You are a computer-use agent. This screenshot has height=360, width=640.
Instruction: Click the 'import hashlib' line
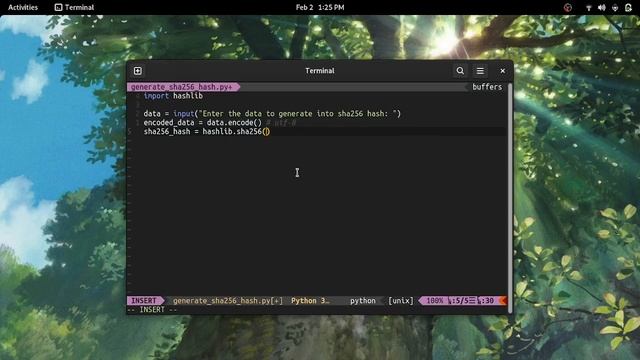pyautogui.click(x=173, y=96)
